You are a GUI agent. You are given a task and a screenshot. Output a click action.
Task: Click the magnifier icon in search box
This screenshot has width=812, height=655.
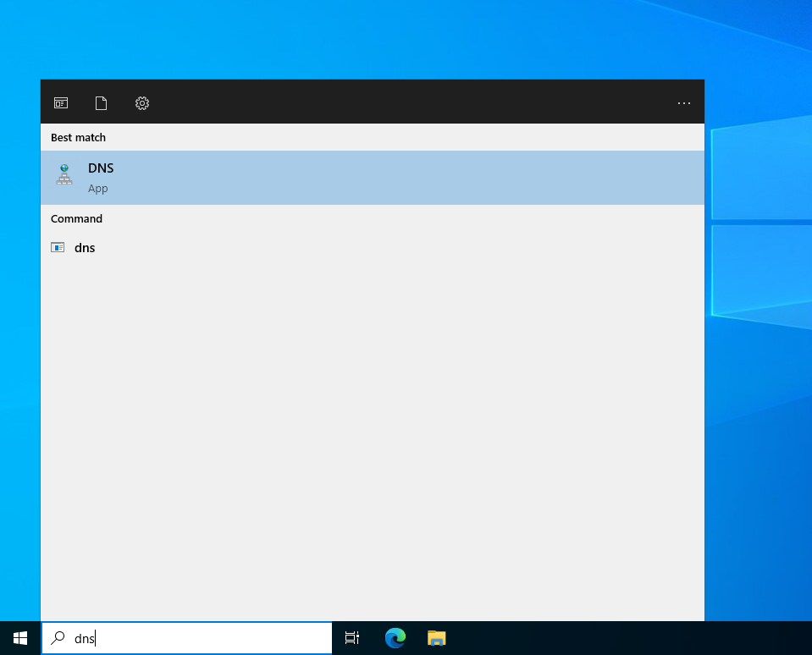[x=58, y=638]
